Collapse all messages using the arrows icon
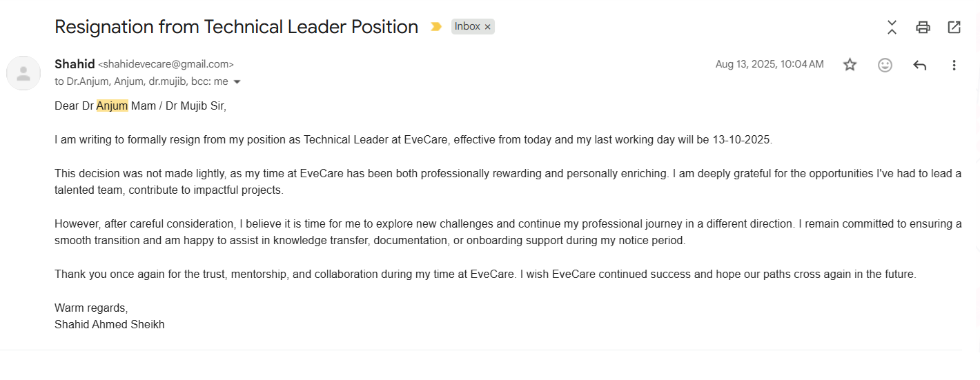The height and width of the screenshot is (380, 980). point(892,27)
